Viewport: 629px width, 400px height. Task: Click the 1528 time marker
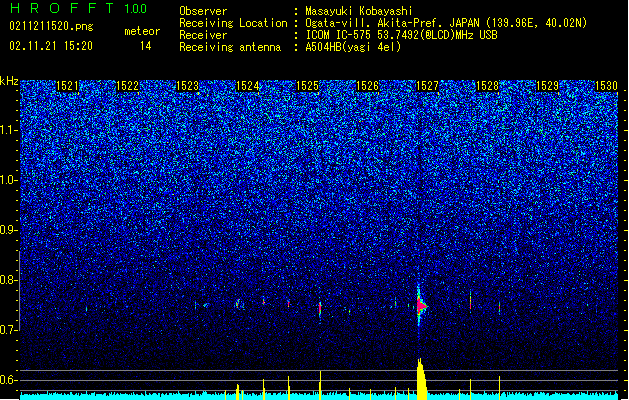tap(487, 86)
